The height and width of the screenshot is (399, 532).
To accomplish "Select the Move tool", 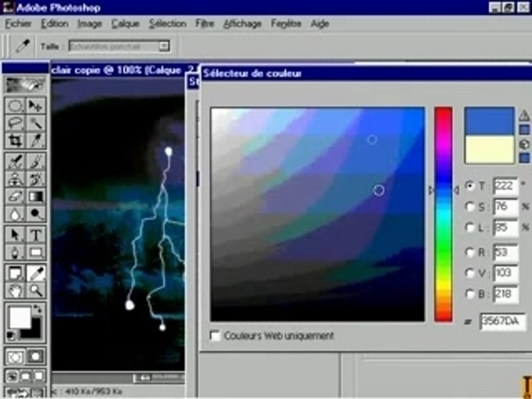I will [35, 105].
